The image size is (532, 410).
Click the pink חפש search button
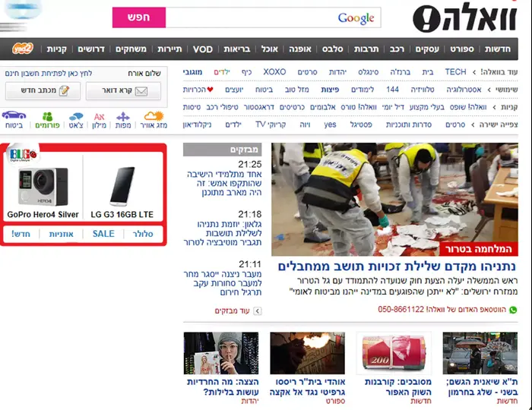click(x=139, y=17)
